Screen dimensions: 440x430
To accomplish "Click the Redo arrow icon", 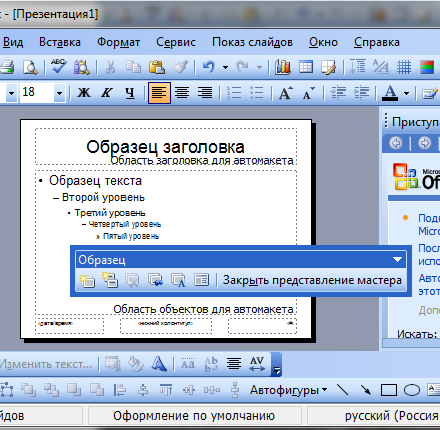I will (242, 67).
